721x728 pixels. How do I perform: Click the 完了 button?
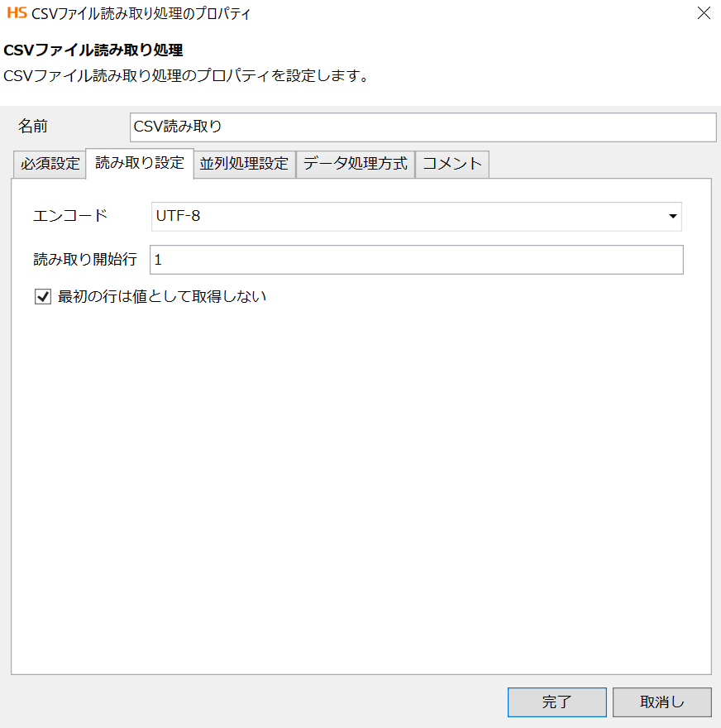click(x=556, y=702)
